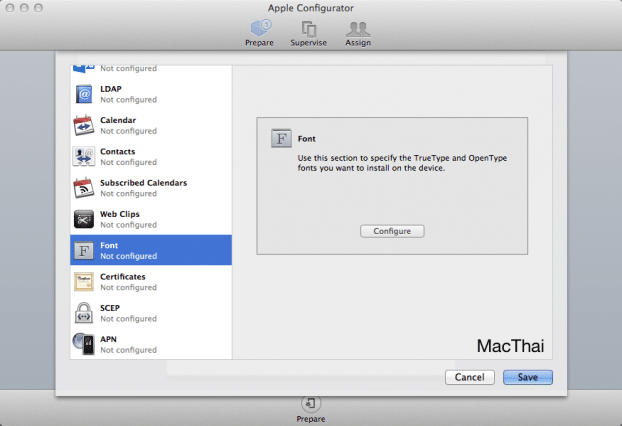Click the Prepare icon at window bottom

click(x=311, y=404)
